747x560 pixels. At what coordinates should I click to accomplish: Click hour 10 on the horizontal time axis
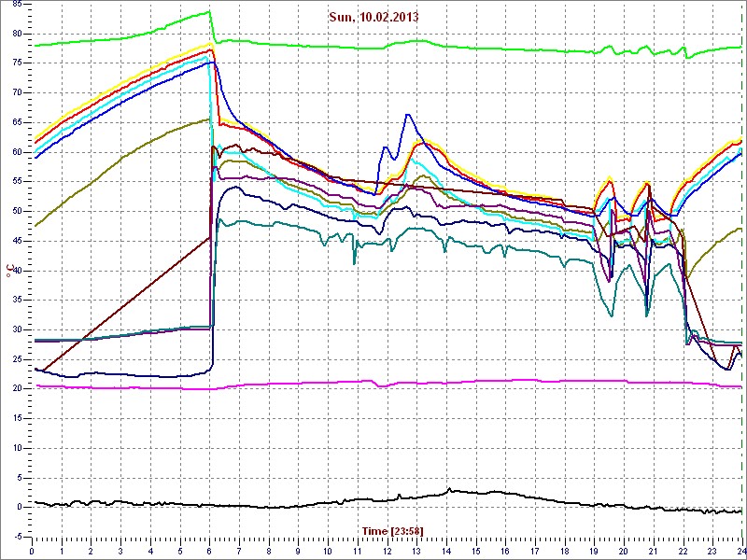pos(328,552)
